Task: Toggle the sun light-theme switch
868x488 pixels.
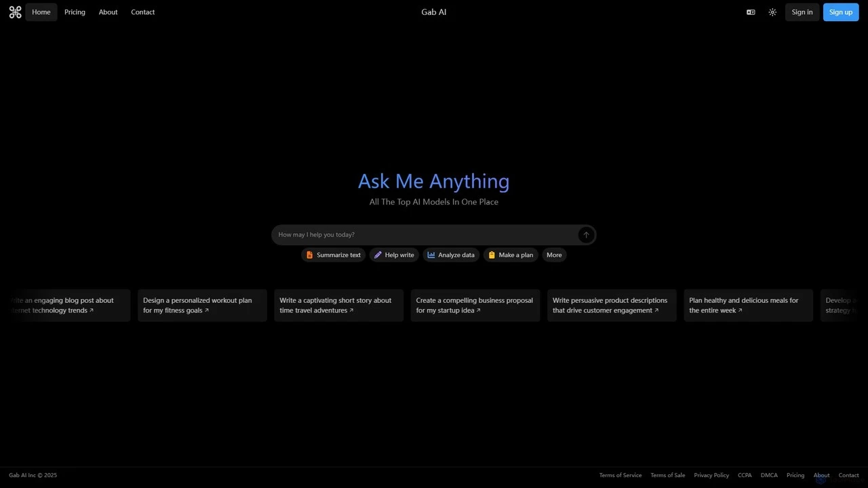Action: click(x=772, y=12)
